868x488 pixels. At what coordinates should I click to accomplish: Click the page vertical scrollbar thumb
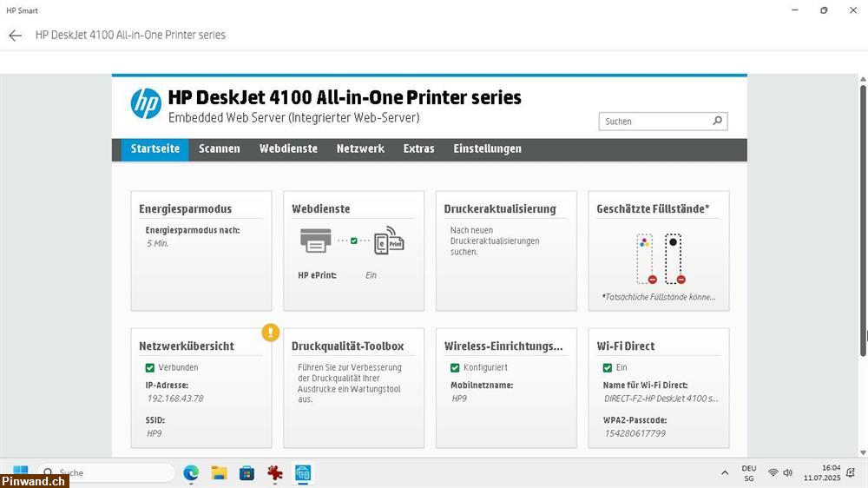[x=863, y=220]
